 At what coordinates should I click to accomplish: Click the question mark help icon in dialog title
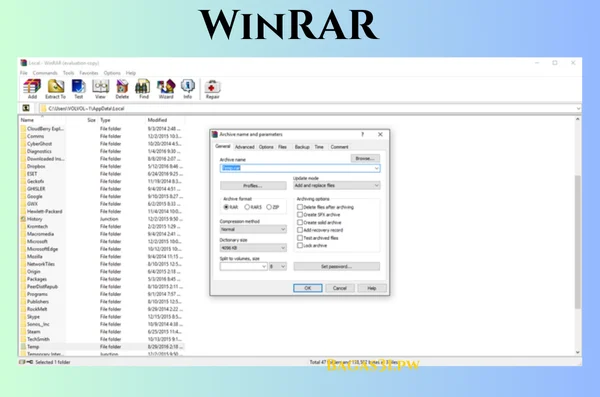(x=362, y=134)
